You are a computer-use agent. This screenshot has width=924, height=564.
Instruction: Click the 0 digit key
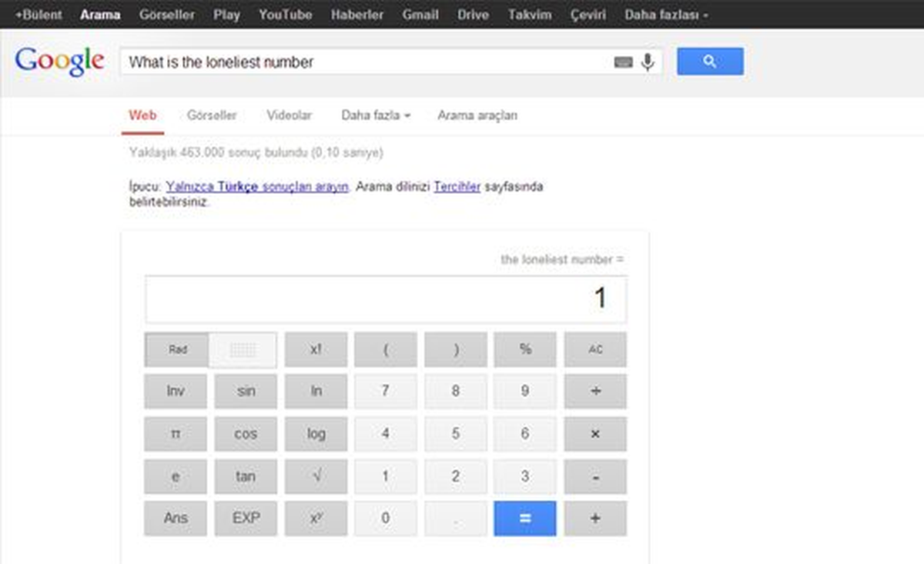coord(386,519)
